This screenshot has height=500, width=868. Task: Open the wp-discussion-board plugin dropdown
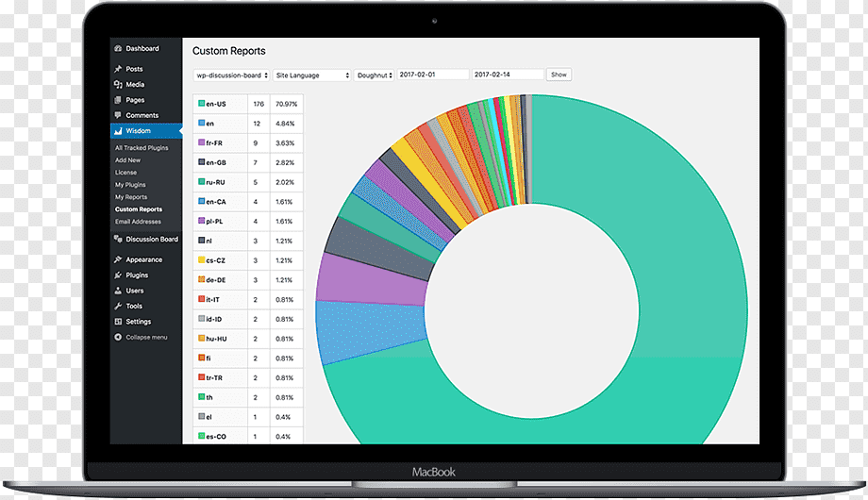231,75
